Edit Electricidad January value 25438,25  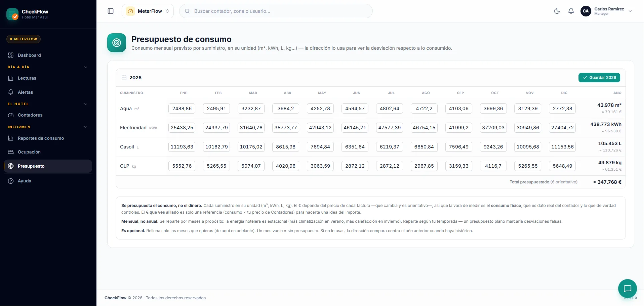pos(182,128)
